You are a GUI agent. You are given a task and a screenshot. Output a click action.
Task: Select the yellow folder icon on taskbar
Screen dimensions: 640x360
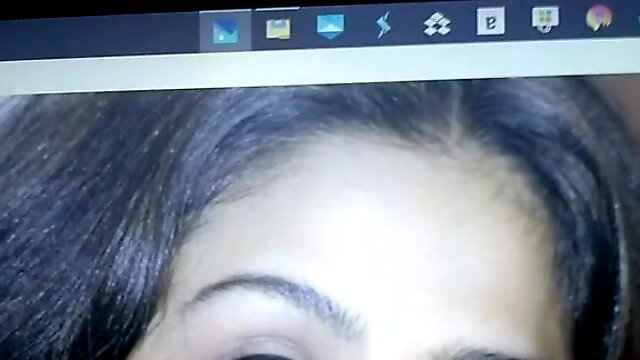coord(278,29)
